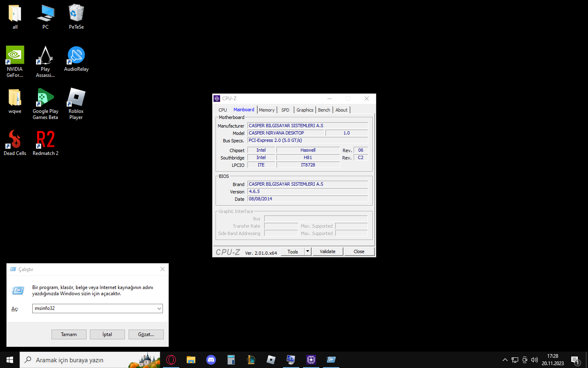Open Calculator from the taskbar
Viewport: 588px width, 368px height.
[x=231, y=360]
